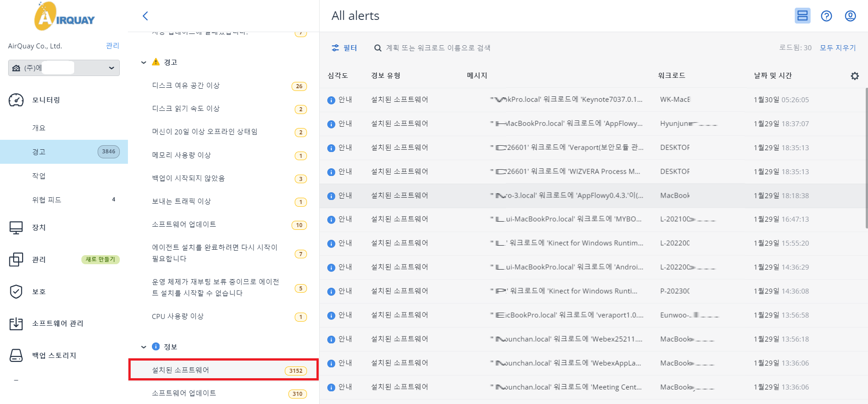Click the 장치 monitor icon
This screenshot has height=404, width=868.
point(16,228)
